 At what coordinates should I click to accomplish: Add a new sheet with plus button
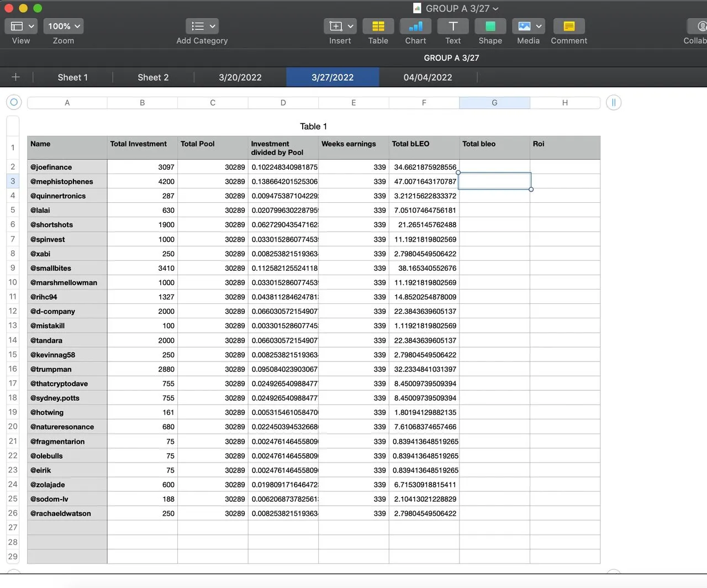pos(15,77)
